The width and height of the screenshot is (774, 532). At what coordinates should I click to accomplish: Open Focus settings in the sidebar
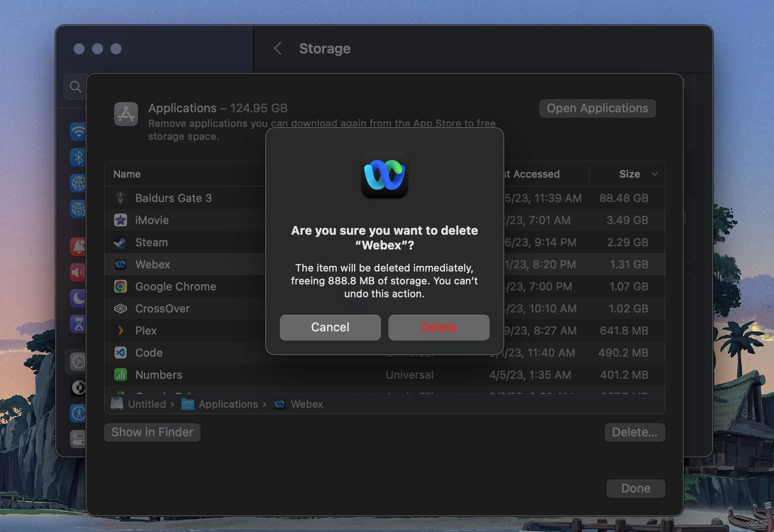coord(78,298)
